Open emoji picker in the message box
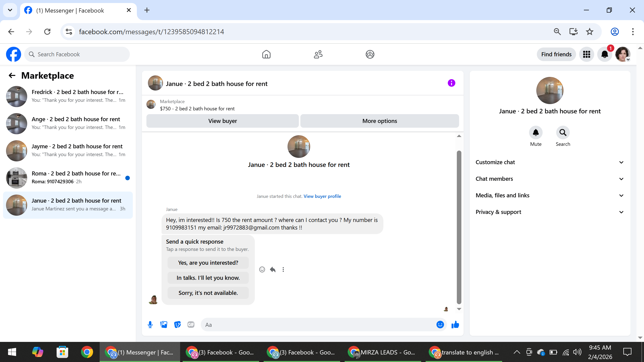644x362 pixels. pos(440,325)
